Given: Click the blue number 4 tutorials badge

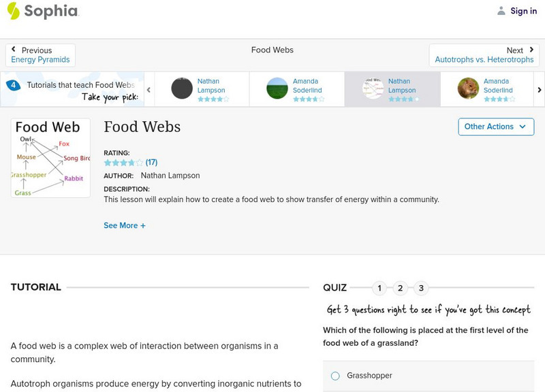Looking at the screenshot, I should tap(13, 86).
